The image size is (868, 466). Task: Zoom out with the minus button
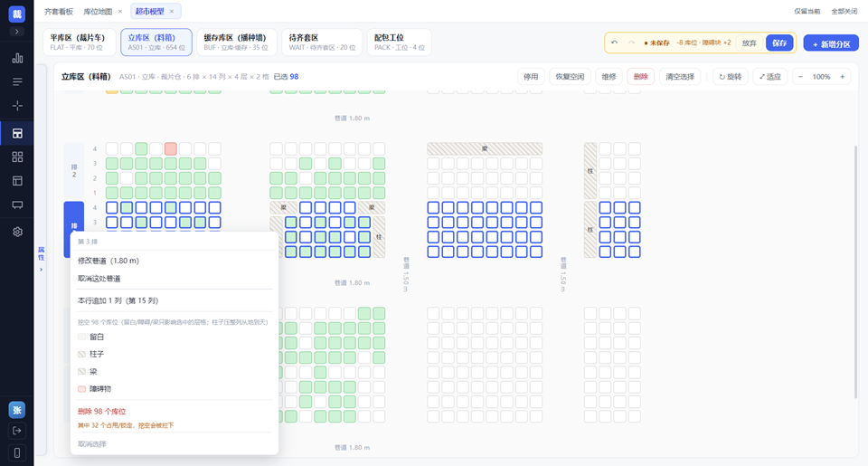(x=800, y=77)
